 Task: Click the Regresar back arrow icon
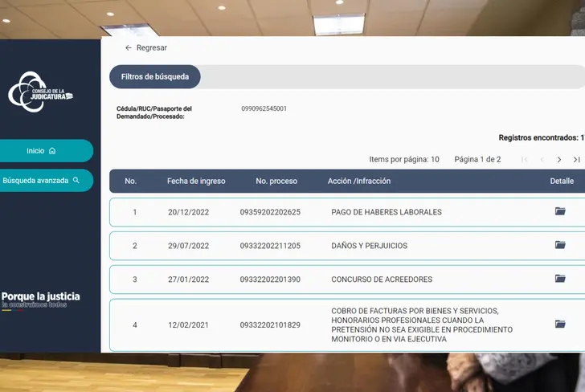(x=129, y=47)
